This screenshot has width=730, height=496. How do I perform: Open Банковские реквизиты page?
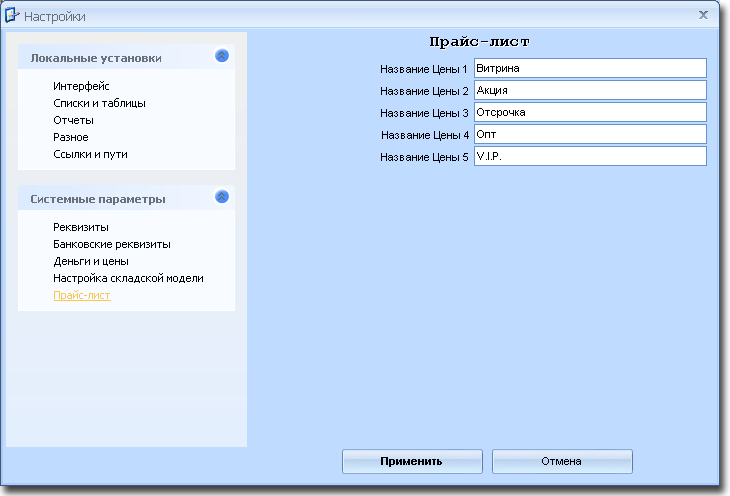click(x=112, y=245)
